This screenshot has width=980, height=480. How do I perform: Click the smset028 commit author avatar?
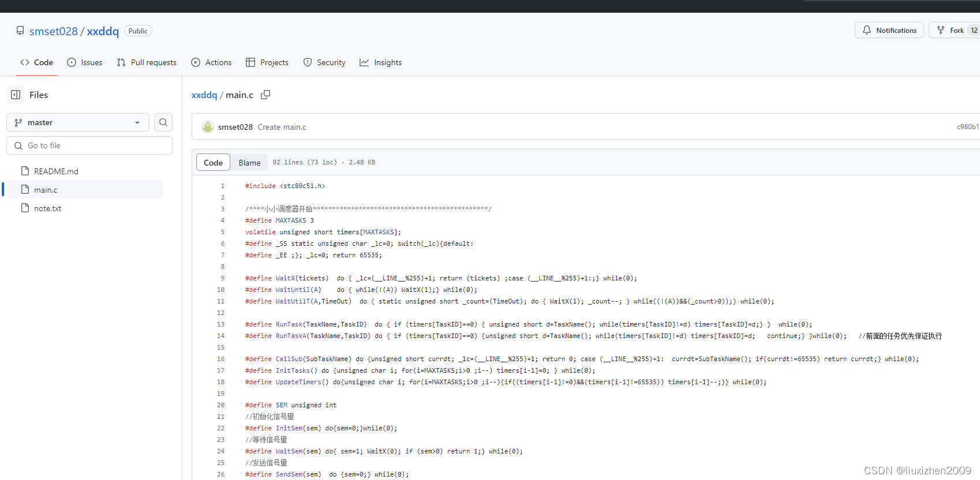pyautogui.click(x=208, y=127)
